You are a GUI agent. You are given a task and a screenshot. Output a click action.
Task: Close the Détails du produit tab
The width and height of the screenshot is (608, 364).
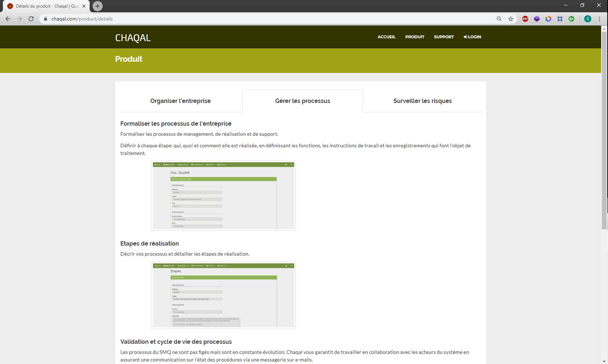(84, 6)
